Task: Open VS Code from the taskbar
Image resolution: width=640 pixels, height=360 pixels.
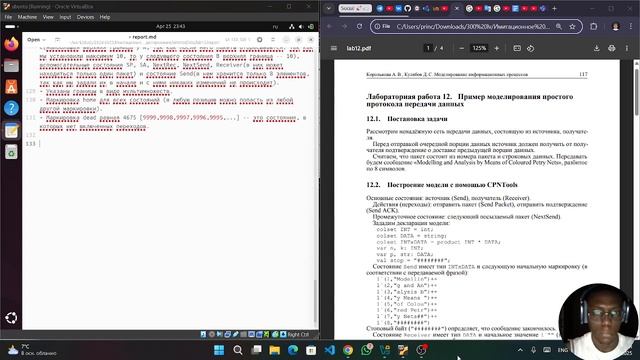Action: point(330,350)
